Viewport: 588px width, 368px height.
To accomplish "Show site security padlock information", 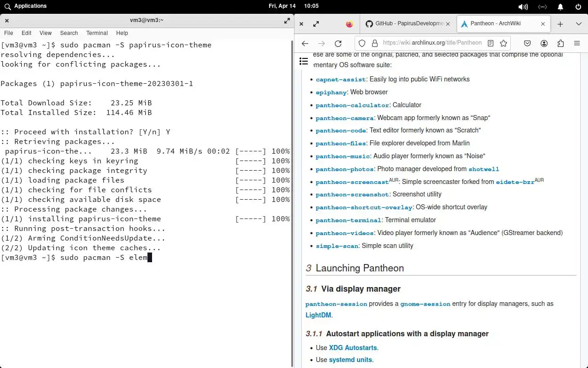I will [374, 43].
